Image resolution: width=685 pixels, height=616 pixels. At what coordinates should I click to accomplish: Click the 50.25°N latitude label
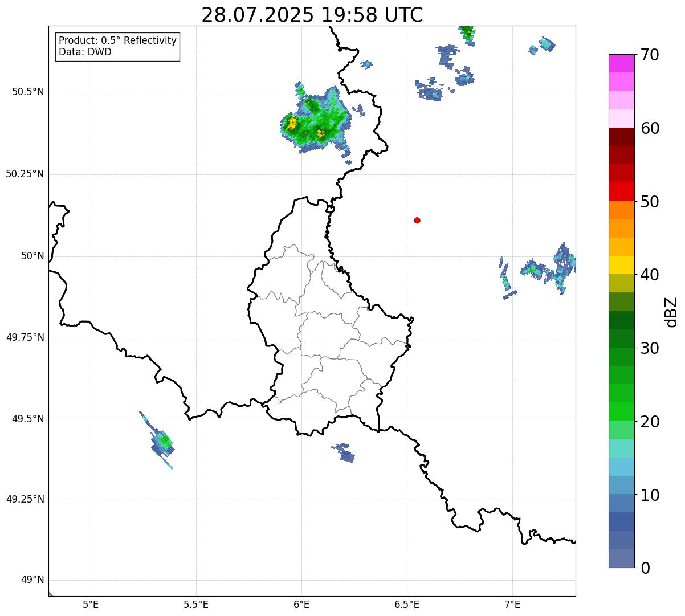(x=25, y=174)
